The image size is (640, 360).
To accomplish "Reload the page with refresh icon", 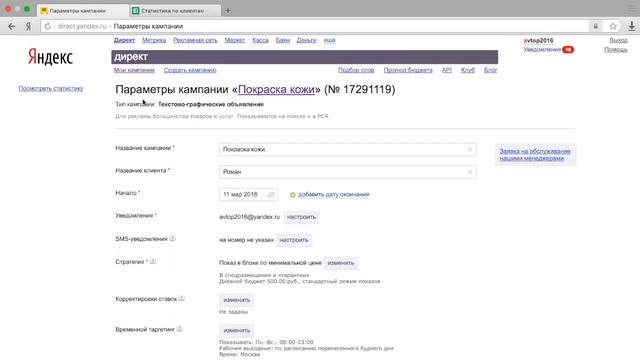I will tap(48, 26).
